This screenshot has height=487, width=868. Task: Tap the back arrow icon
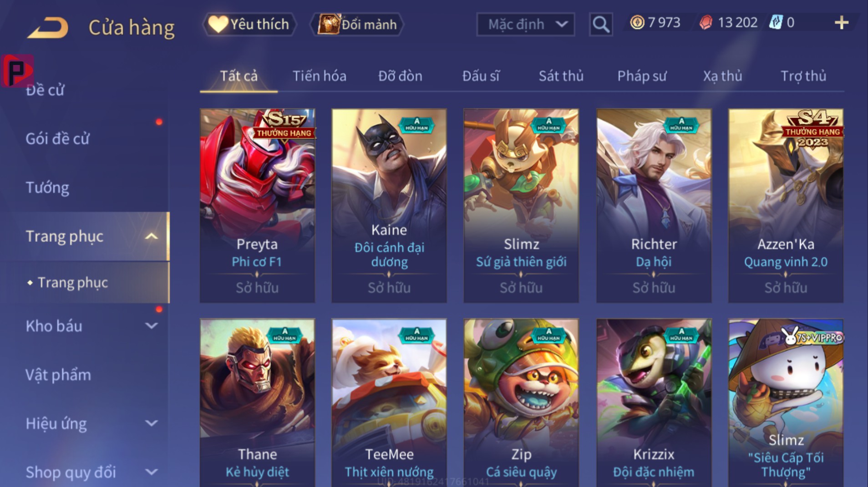pyautogui.click(x=48, y=27)
